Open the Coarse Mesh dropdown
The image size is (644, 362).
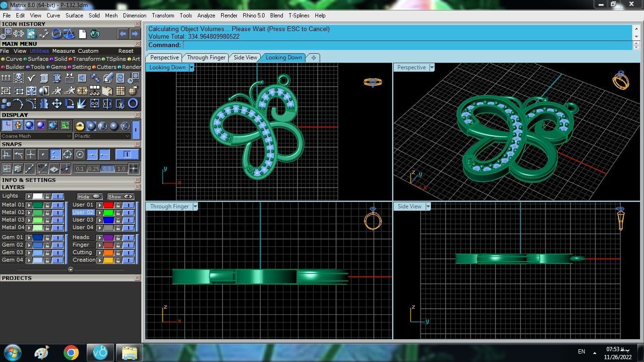coord(36,136)
